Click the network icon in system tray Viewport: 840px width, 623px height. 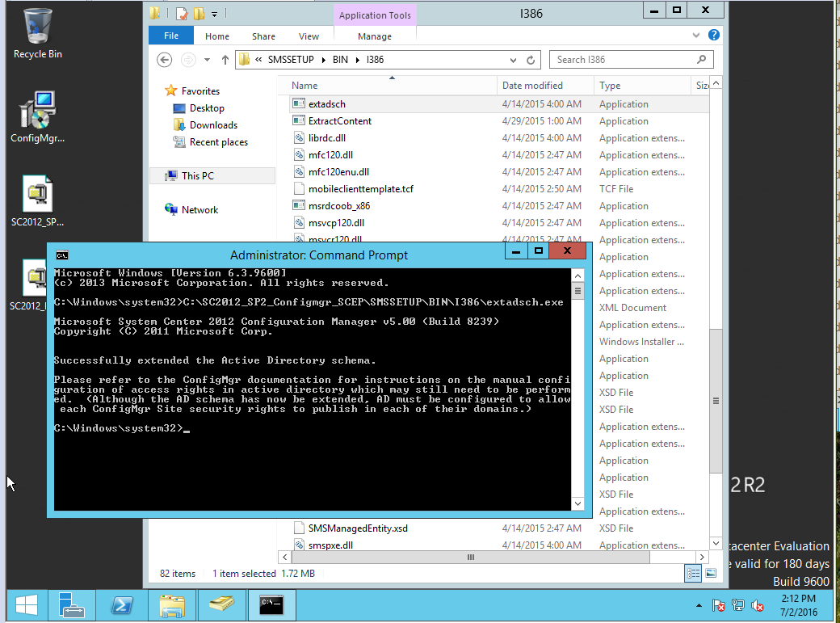click(737, 605)
